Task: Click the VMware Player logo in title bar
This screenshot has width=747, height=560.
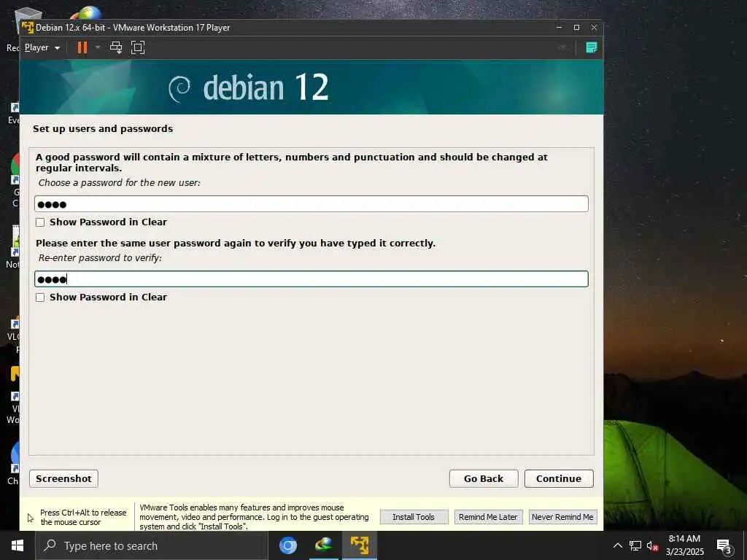Action: point(28,28)
